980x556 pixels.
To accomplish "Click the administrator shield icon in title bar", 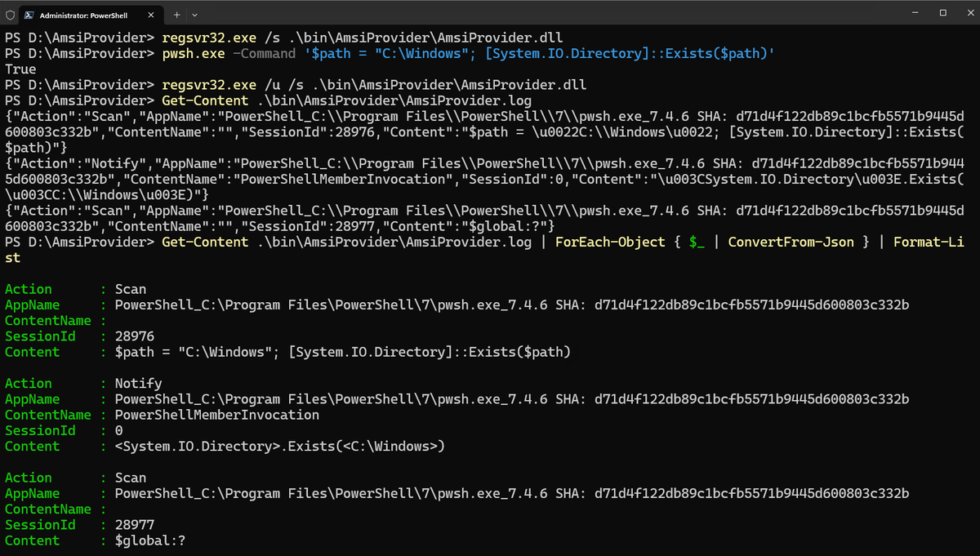I will click(x=8, y=14).
